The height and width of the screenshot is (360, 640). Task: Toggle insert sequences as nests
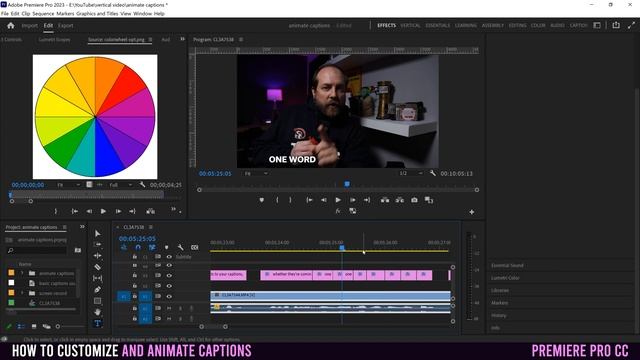124,247
